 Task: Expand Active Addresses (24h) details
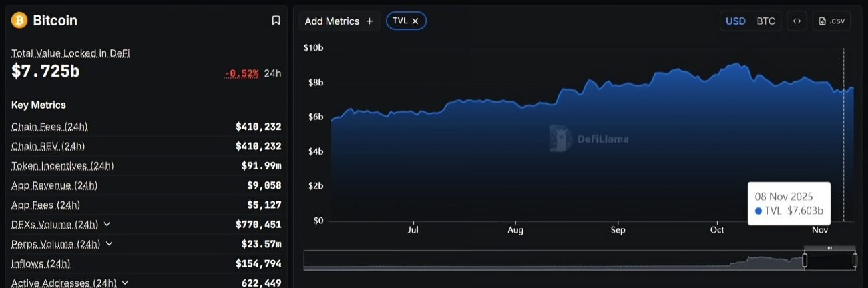[125, 283]
